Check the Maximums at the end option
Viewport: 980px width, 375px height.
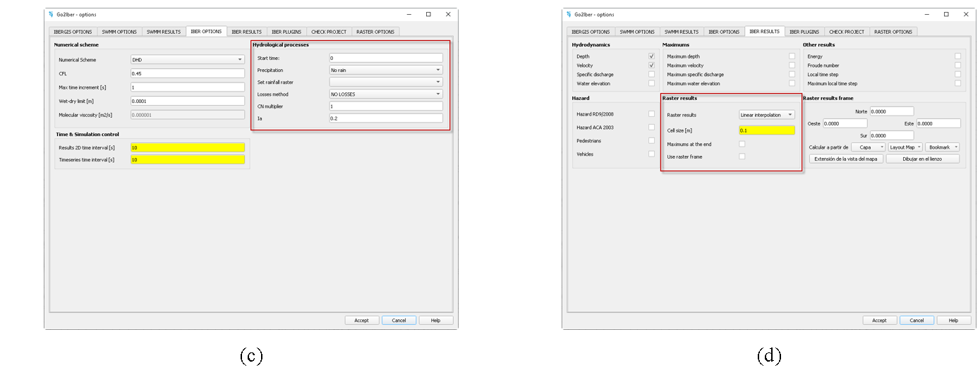[742, 145]
